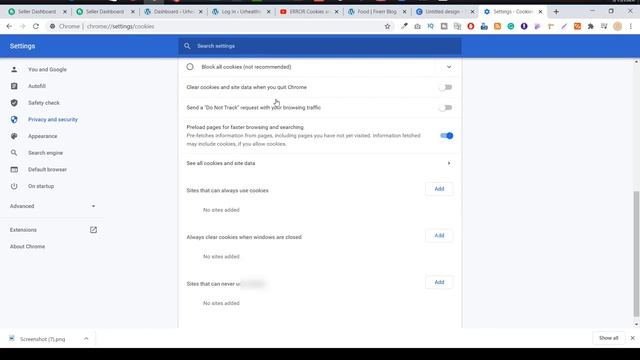Viewport: 640px width, 360px height.
Task: Switch to second Seller Dashboard tab
Action: click(x=104, y=12)
